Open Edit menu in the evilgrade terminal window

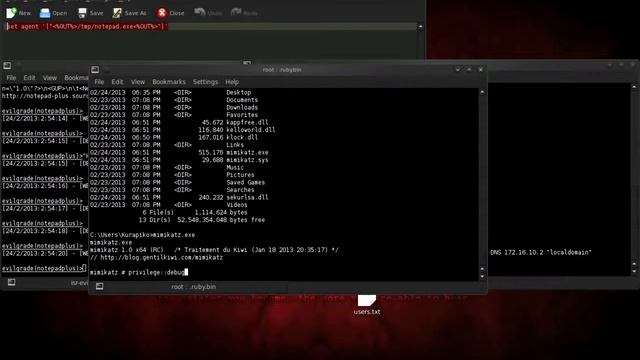(x=29, y=78)
